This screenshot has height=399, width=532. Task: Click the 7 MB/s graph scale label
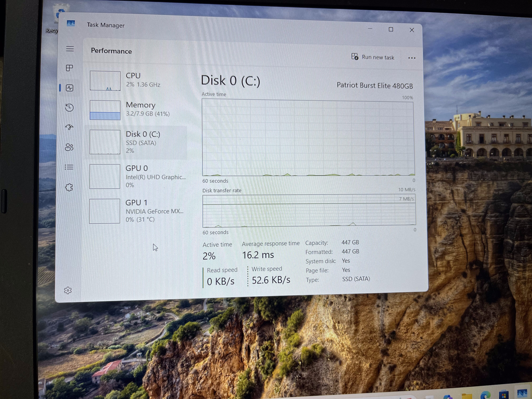pyautogui.click(x=407, y=199)
